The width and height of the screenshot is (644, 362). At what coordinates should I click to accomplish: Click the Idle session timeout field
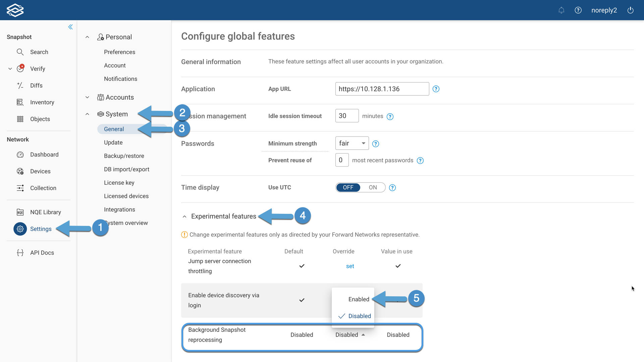point(346,116)
